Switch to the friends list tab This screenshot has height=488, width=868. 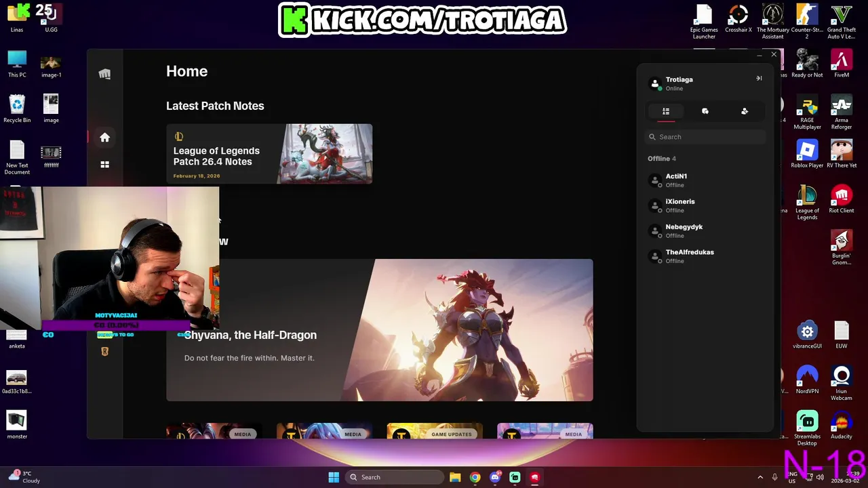click(x=666, y=111)
